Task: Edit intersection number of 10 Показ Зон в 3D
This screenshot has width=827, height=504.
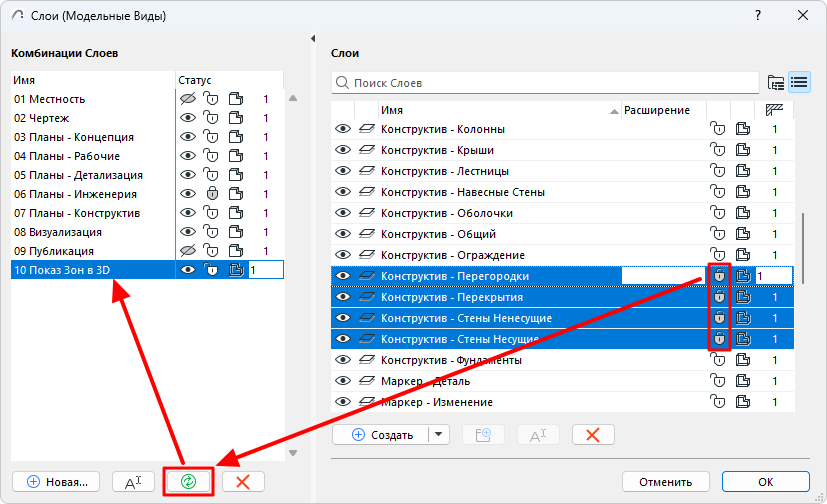Action: pyautogui.click(x=266, y=270)
